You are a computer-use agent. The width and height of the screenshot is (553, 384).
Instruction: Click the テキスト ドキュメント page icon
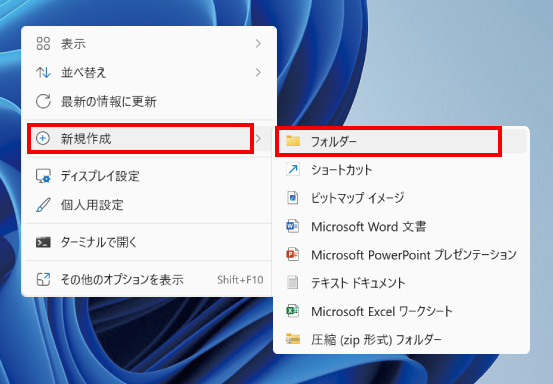[292, 282]
